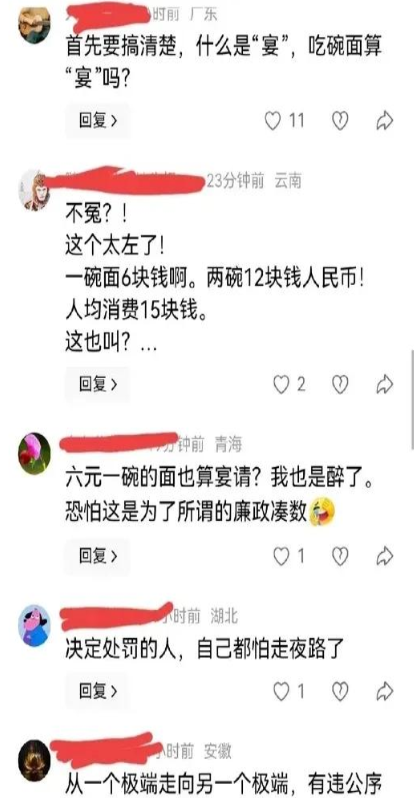Screen dimensions: 414x798
Task: Reply to the Yunnan comment 不冤?!
Action: (98, 385)
